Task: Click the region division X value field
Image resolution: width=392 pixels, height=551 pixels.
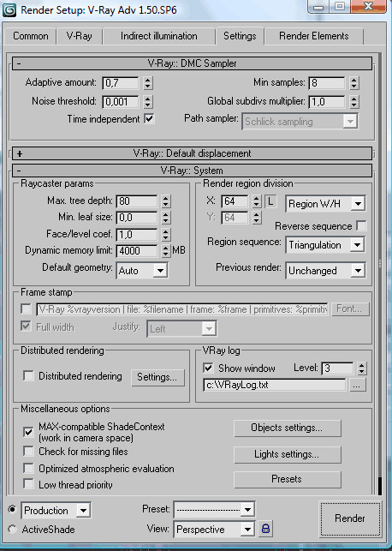Action: [x=235, y=201]
